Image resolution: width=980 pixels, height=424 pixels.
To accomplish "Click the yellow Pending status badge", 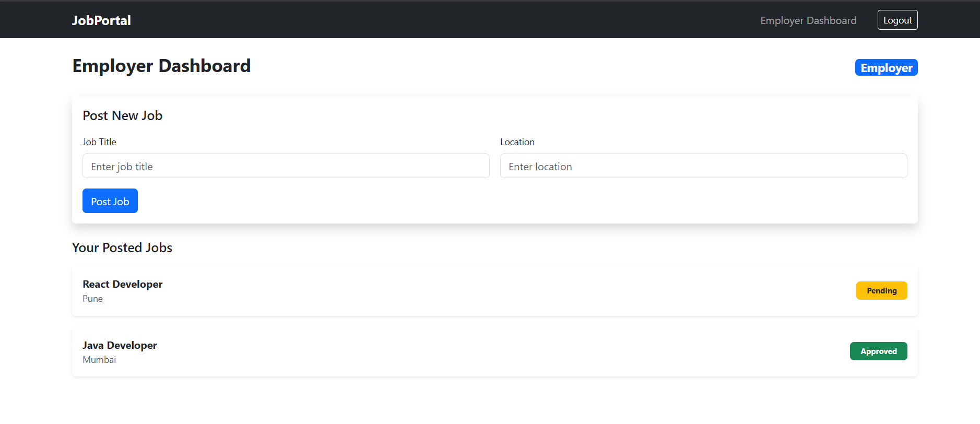I will [x=881, y=291].
